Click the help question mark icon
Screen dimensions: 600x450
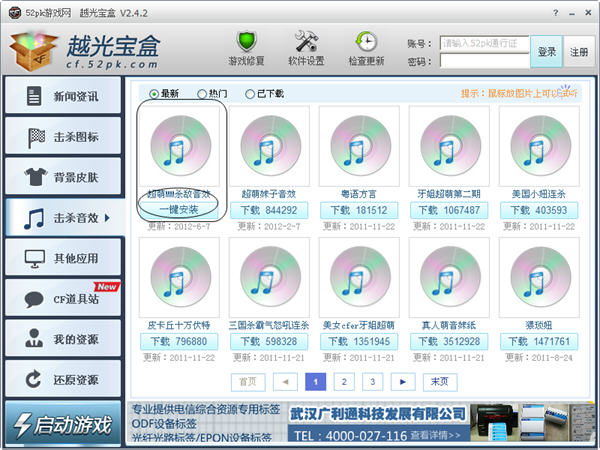pyautogui.click(x=555, y=13)
